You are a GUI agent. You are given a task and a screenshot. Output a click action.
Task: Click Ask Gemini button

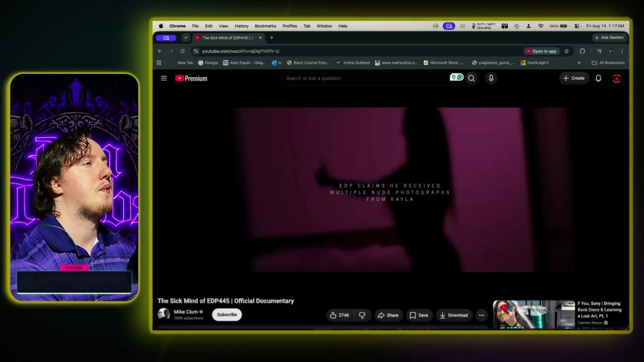point(609,37)
